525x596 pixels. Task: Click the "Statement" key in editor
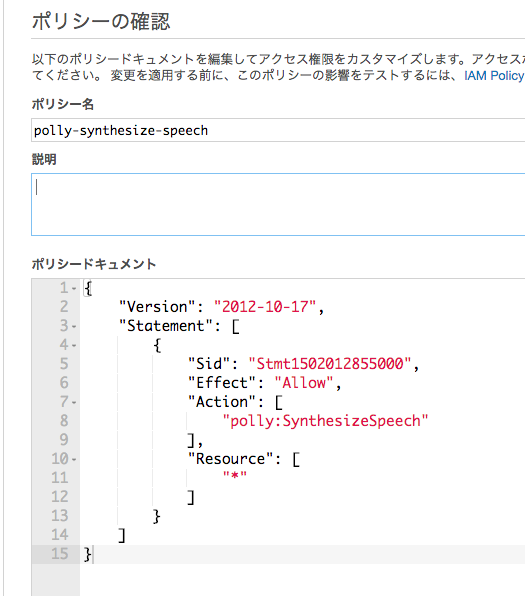(x=166, y=326)
